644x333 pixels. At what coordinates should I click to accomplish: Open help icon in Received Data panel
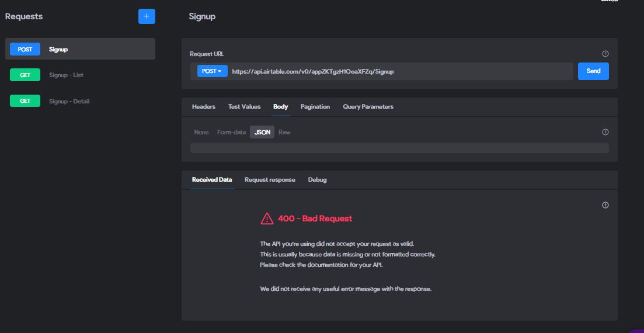point(605,205)
